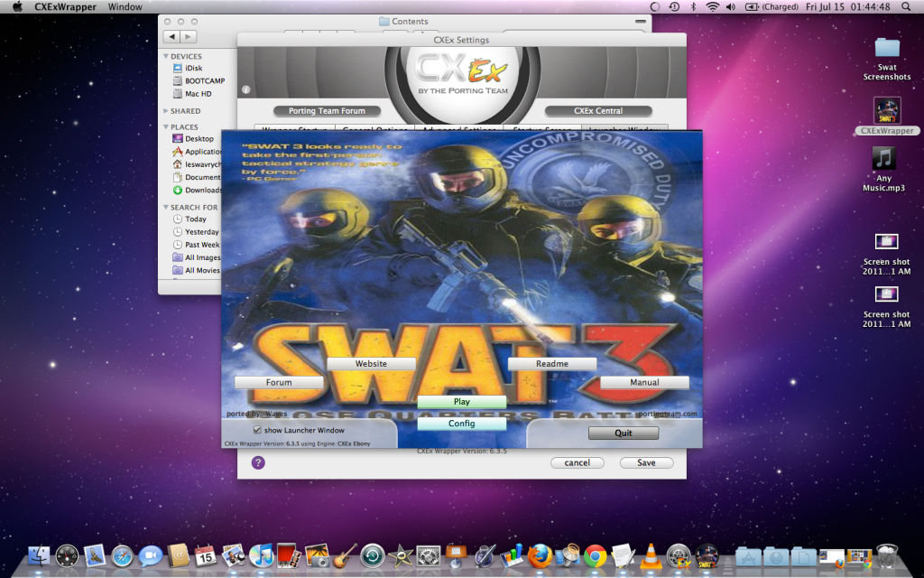Viewport: 924px width, 578px height.
Task: Collapse the SEARCH FOR section in Finder
Action: [x=166, y=207]
